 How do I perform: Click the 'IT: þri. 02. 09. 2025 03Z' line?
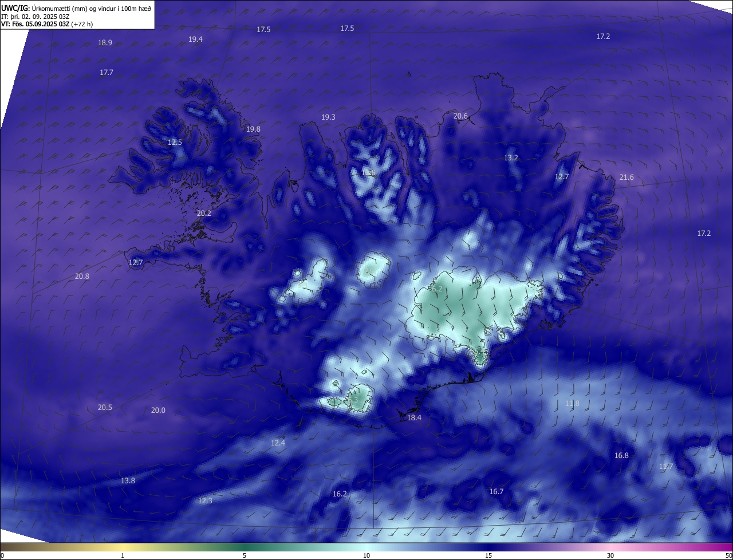click(36, 17)
